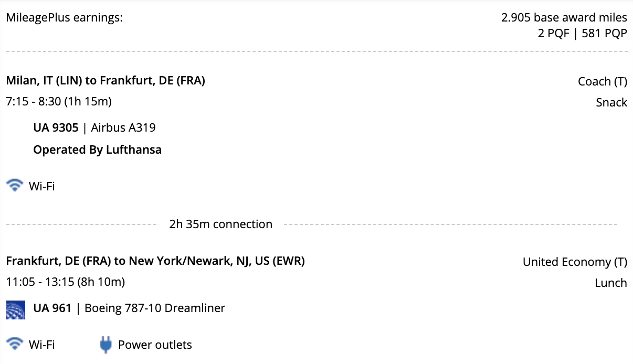
Task: Click the Snack meal label
Action: 611,103
